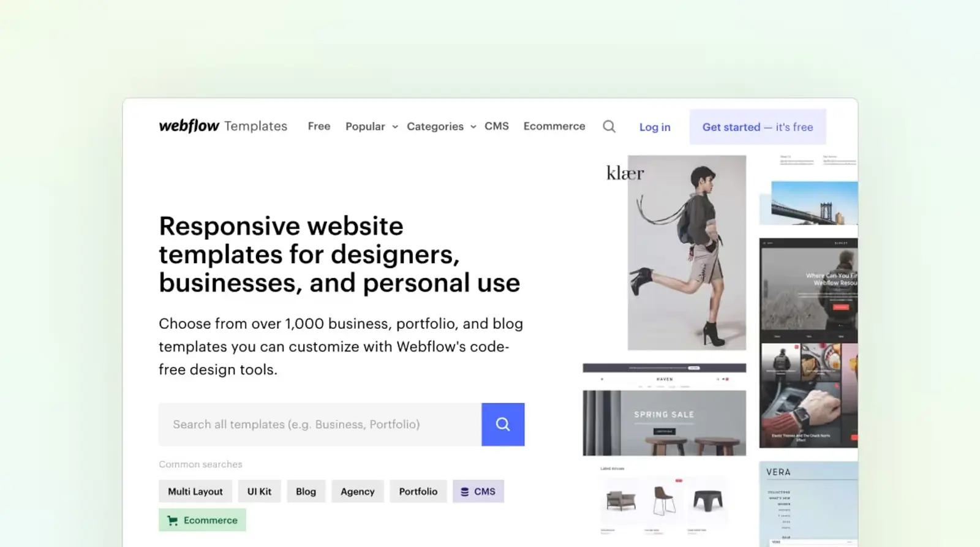Expand the Categories dropdown chevron
Viewport: 980px width, 547px height.
click(x=473, y=127)
